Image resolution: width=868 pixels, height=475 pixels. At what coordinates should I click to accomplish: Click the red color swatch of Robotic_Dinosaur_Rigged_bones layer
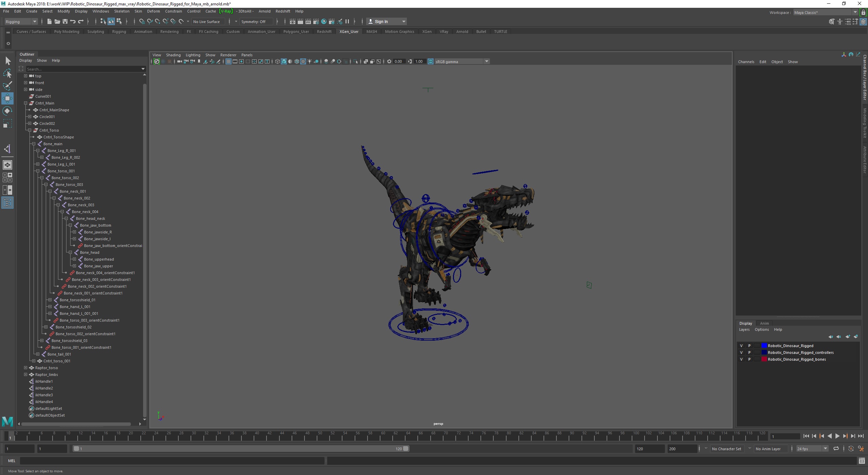point(764,359)
